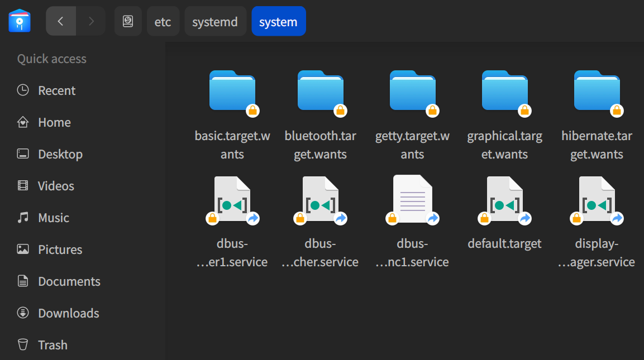The image size is (644, 360).
Task: Click the dbus-…er1.service file name
Action: tap(232, 252)
